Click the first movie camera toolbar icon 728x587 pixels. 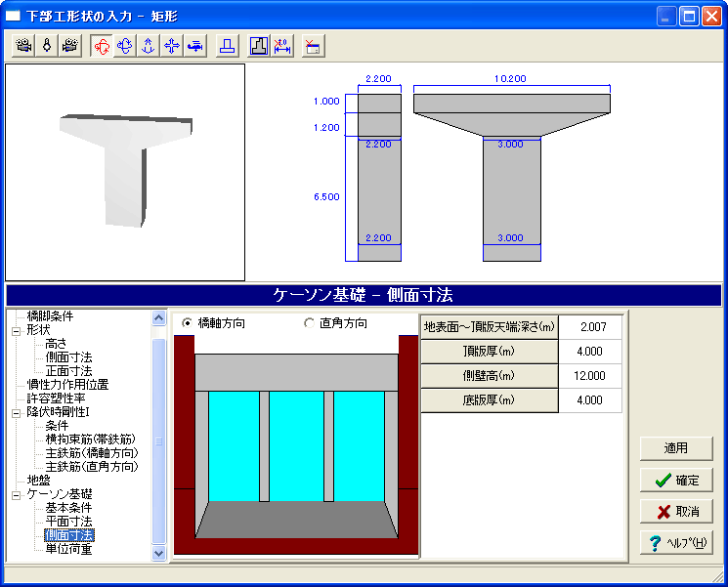23,46
